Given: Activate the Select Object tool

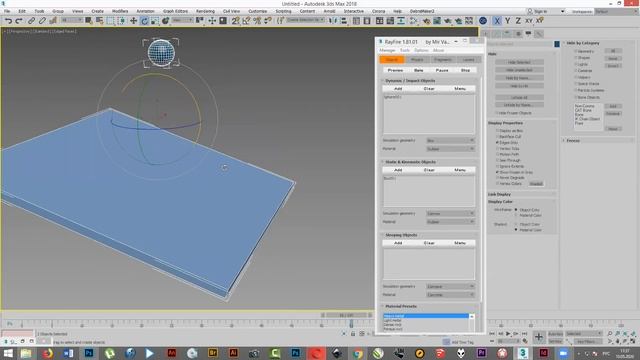Looking at the screenshot, I should (x=89, y=20).
